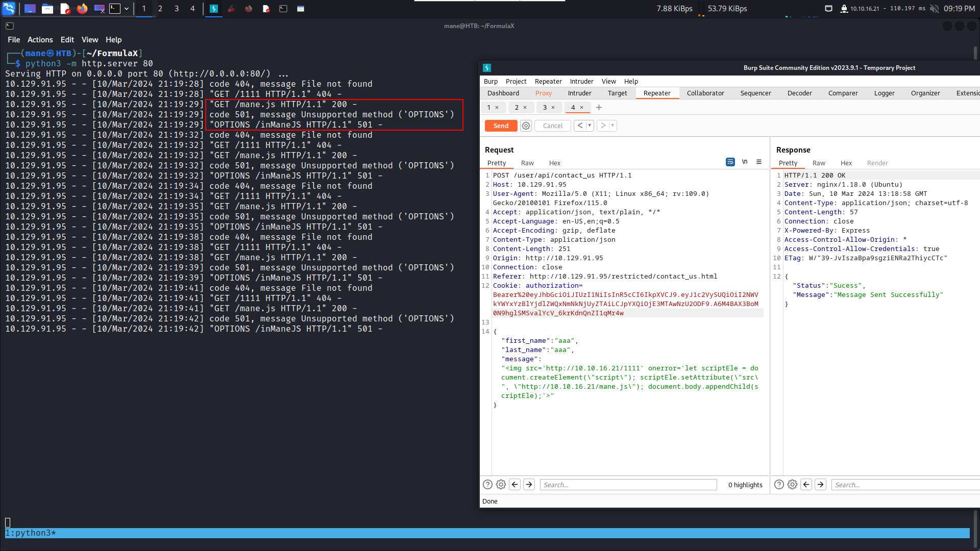This screenshot has height=551, width=980.
Task: Launch Firefox from the top panel
Action: (82, 8)
